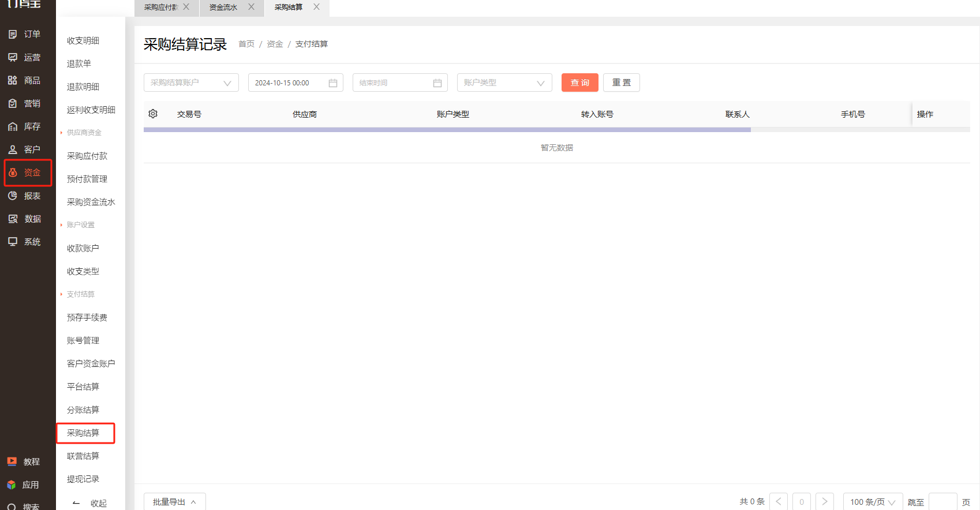The image size is (980, 510).
Task: Click the table column settings gear icon
Action: pyautogui.click(x=153, y=114)
